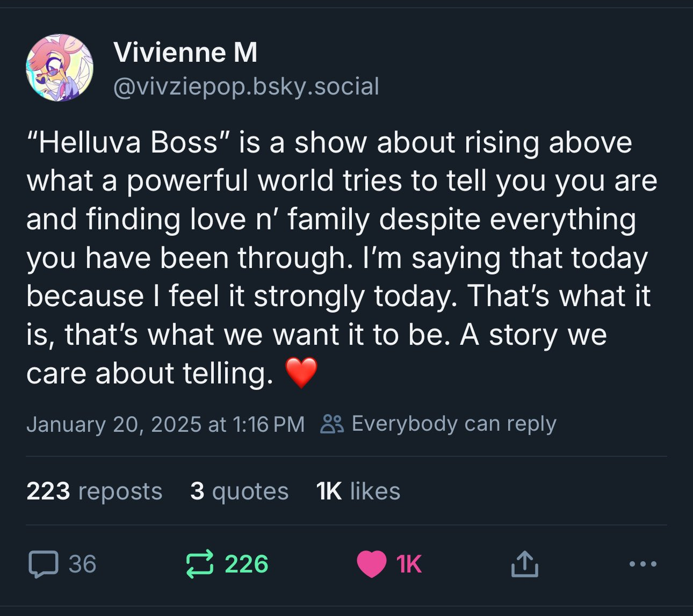693x616 pixels.
Task: Click the word reposts in stats row
Action: (120, 491)
